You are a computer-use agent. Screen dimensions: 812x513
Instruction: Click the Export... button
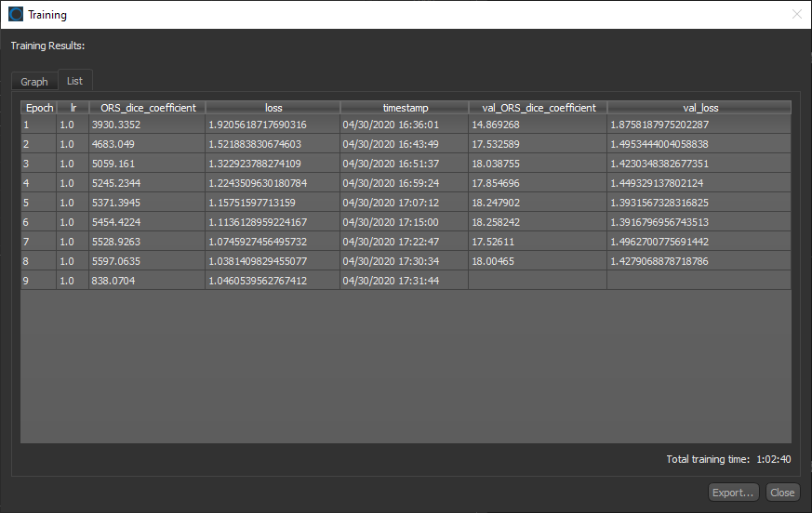click(733, 493)
